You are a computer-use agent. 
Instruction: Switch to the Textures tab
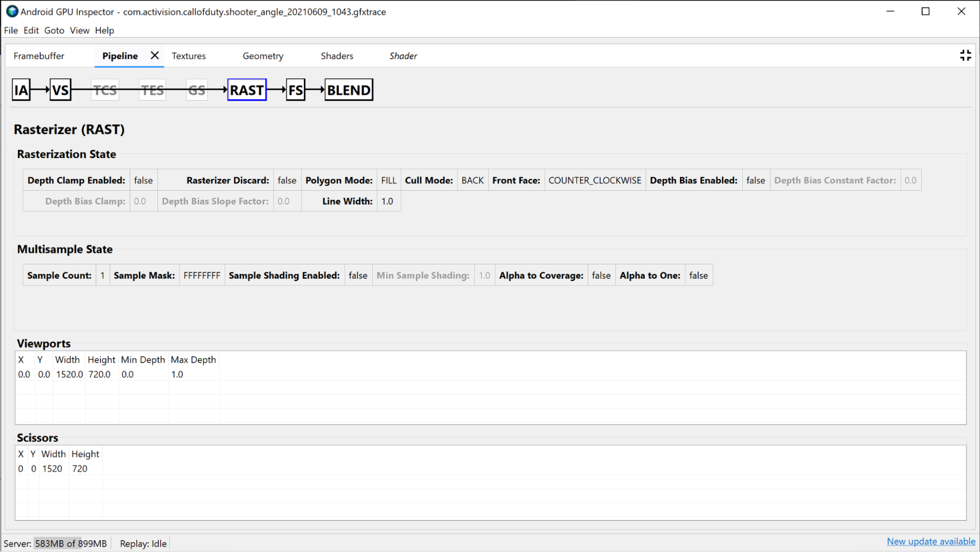click(188, 56)
